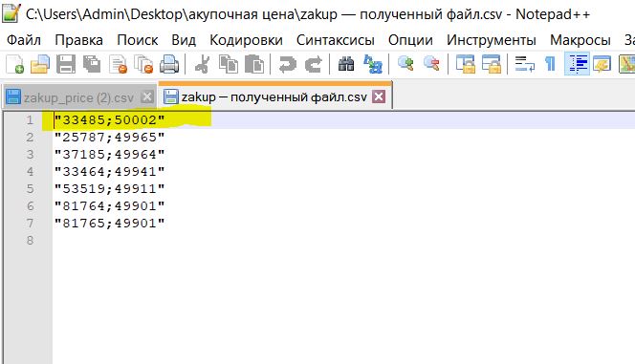Open the Вид menu
Image resolution: width=635 pixels, height=364 pixels.
tap(184, 40)
